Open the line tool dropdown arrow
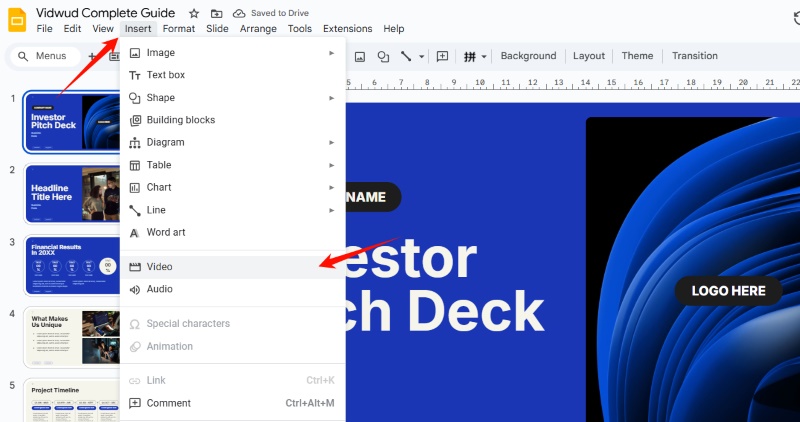The image size is (800, 422). [x=421, y=56]
